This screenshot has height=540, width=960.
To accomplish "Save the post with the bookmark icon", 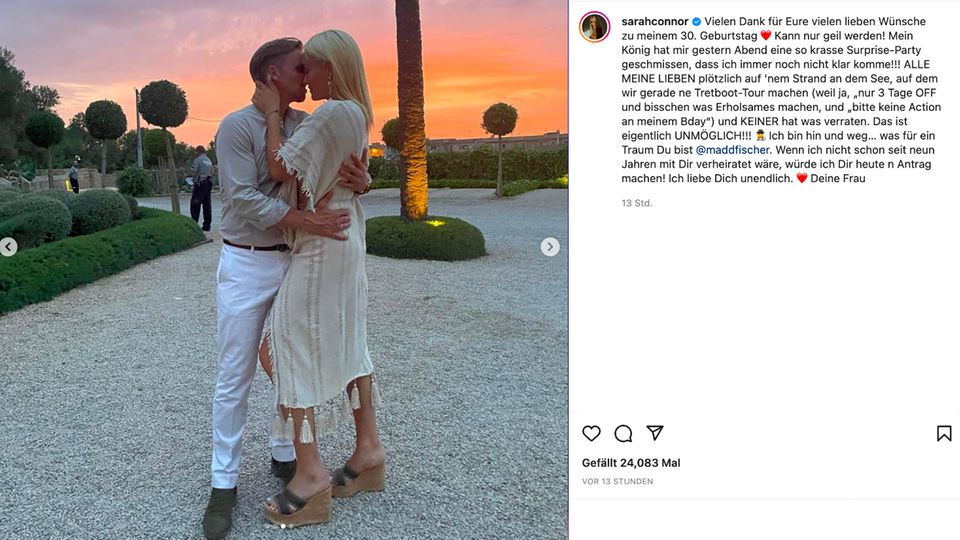I will tap(944, 433).
